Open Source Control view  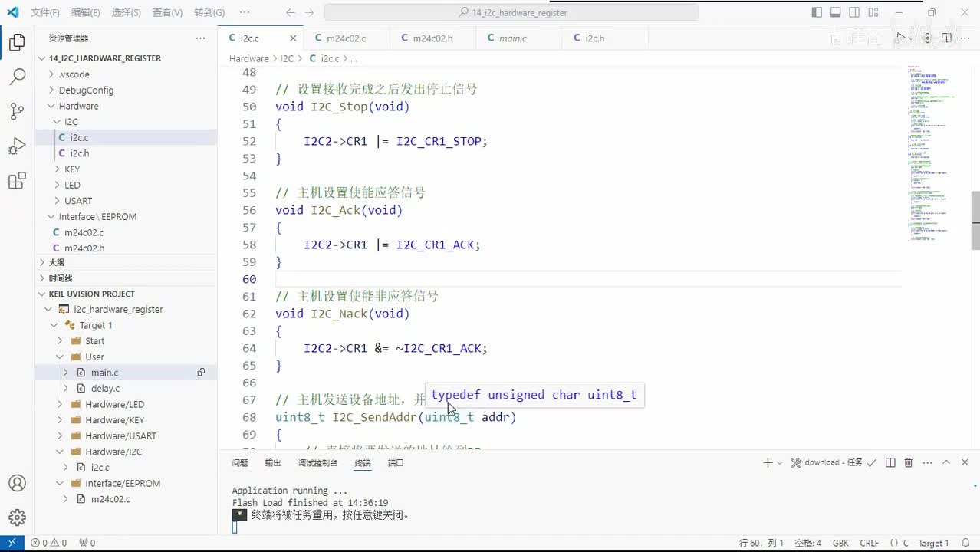coord(17,111)
